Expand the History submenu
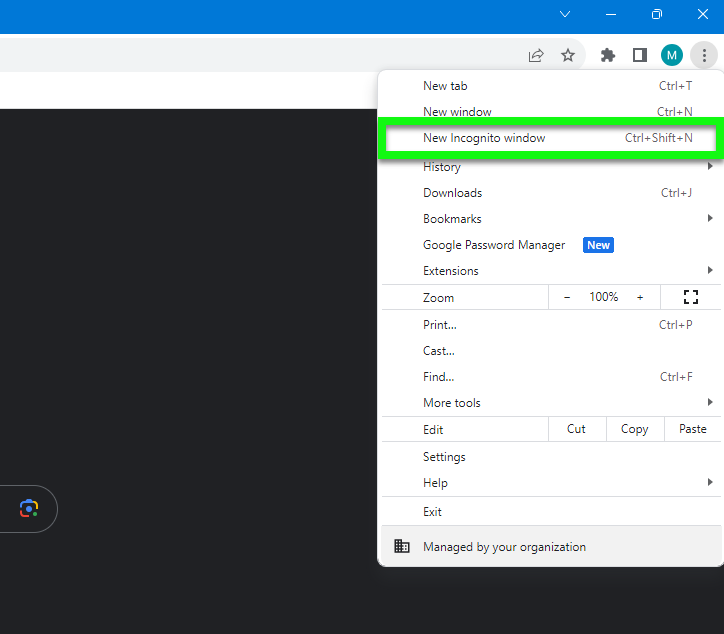The image size is (724, 634). coord(550,167)
